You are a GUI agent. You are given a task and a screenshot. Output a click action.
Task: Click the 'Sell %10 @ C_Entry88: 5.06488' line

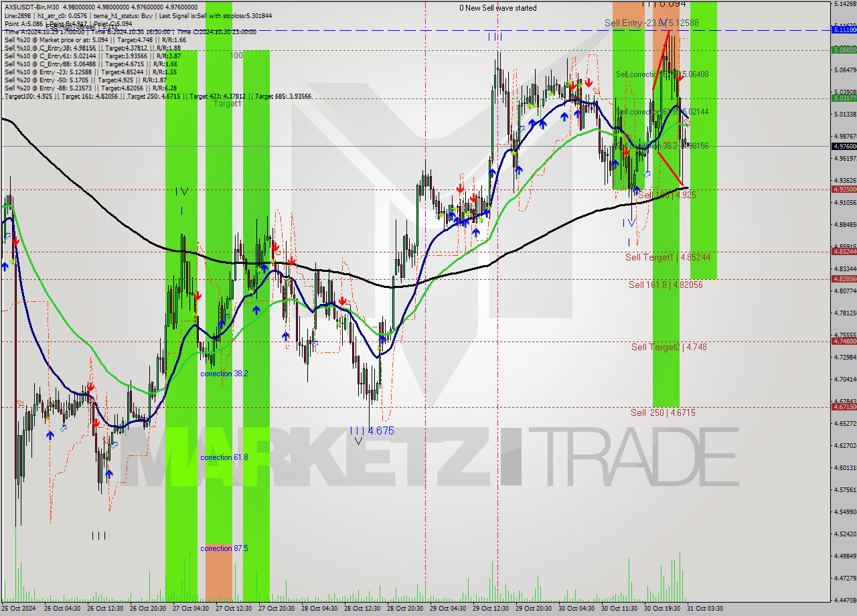coord(92,64)
